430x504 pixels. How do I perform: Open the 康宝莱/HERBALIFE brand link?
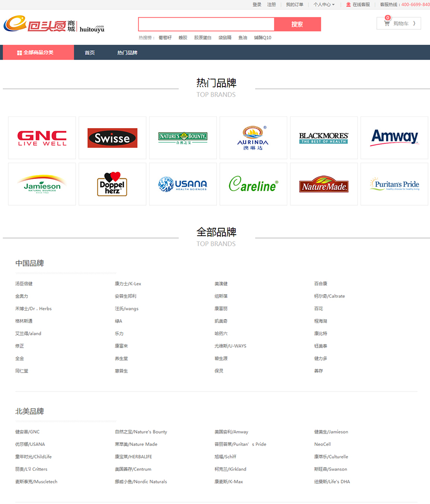(x=133, y=457)
